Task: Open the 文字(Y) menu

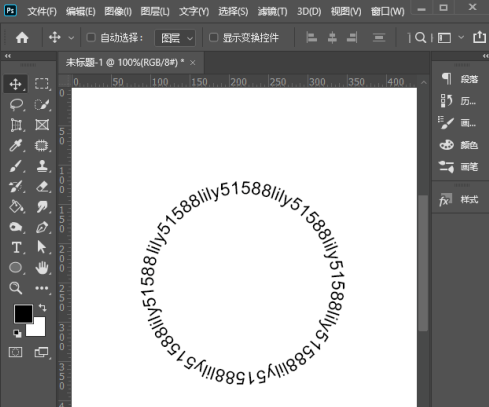Action: (194, 12)
